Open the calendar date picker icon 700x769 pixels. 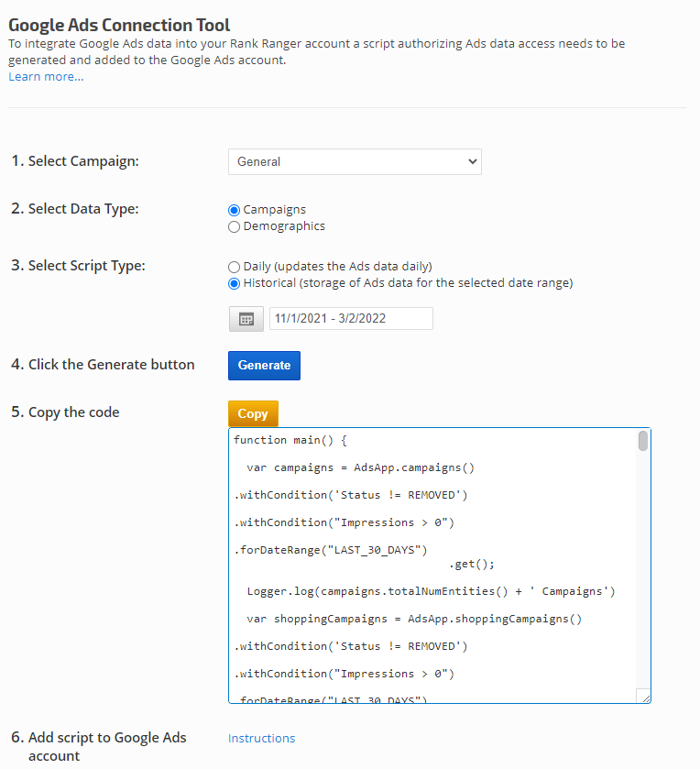click(x=245, y=319)
